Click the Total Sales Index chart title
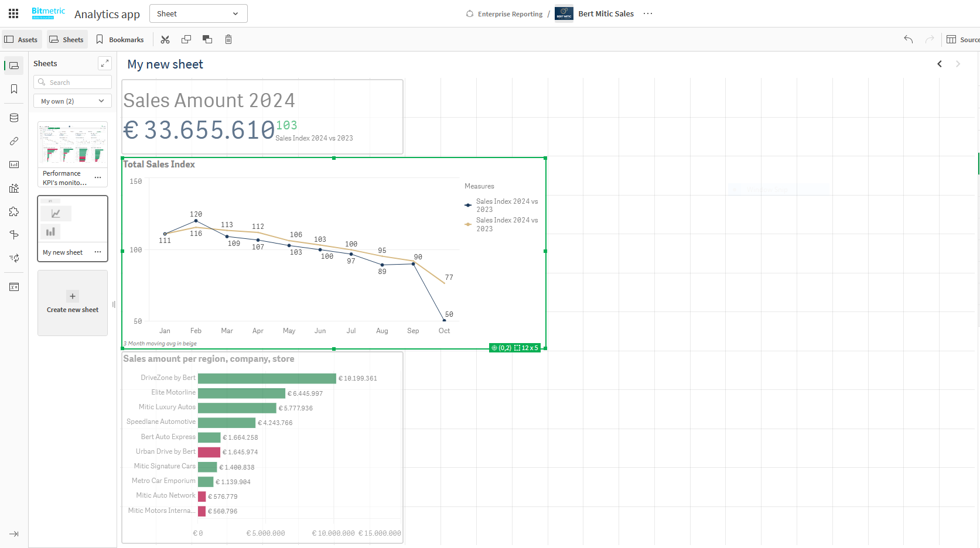 pyautogui.click(x=159, y=165)
